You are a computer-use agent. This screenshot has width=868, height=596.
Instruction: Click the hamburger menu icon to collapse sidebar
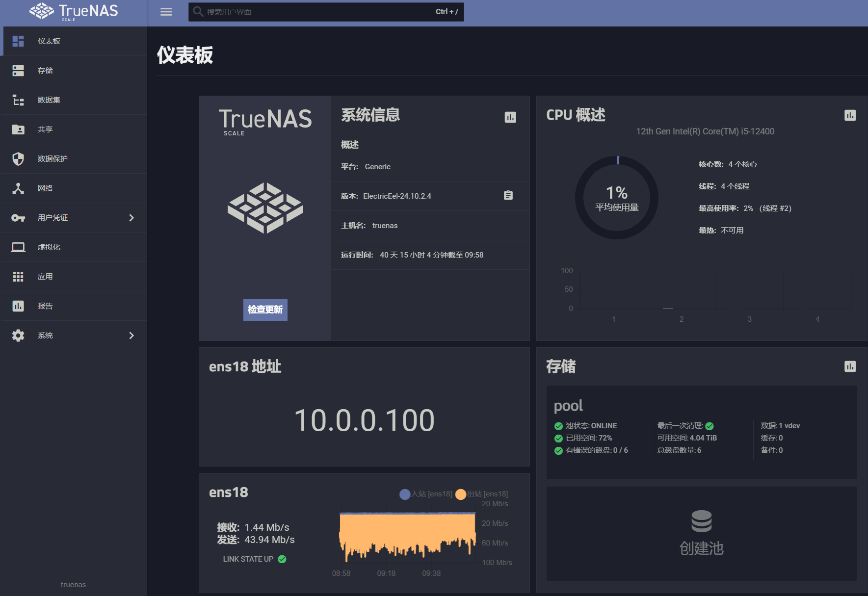click(166, 12)
